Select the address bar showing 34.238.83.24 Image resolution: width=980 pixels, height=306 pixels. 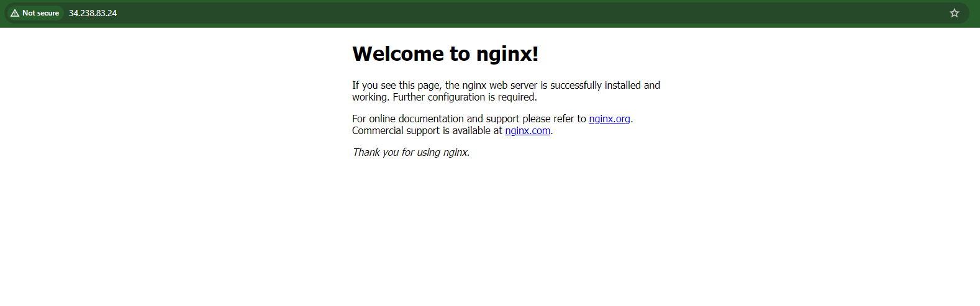click(x=488, y=13)
